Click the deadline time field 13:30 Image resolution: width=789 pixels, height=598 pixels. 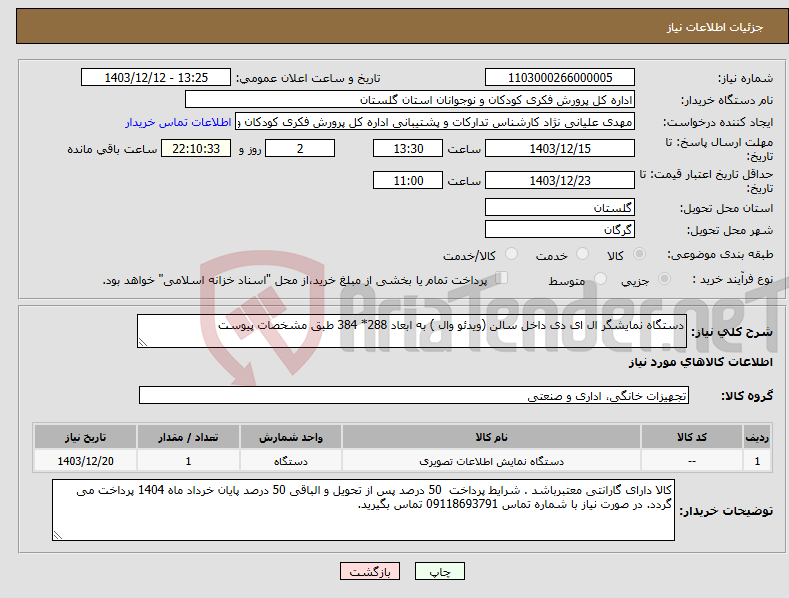[408, 148]
